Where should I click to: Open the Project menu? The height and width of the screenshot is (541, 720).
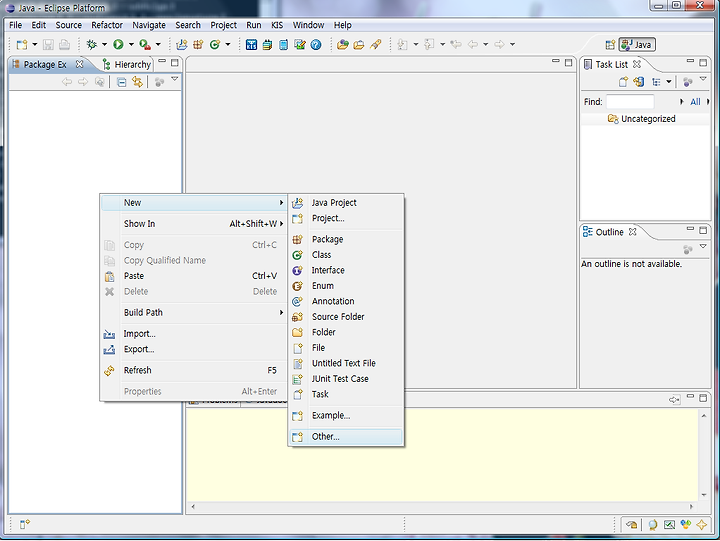[x=224, y=25]
